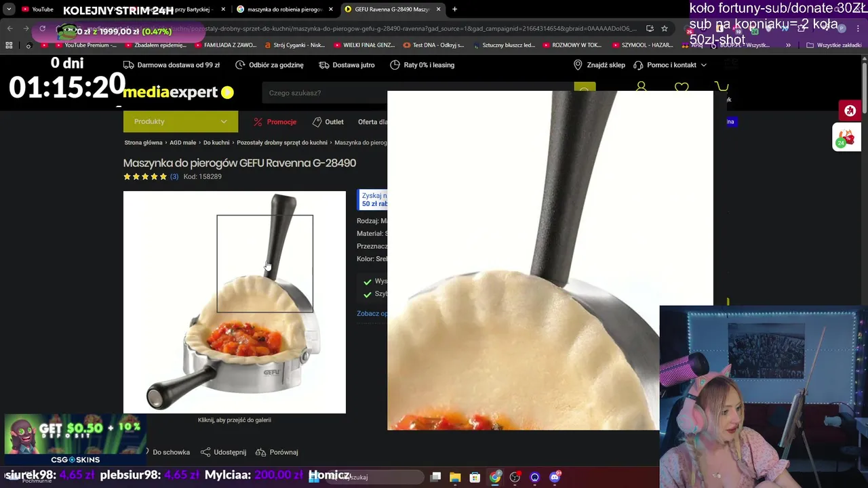
Task: Open the product image gallery thumbnail
Action: coord(235,302)
